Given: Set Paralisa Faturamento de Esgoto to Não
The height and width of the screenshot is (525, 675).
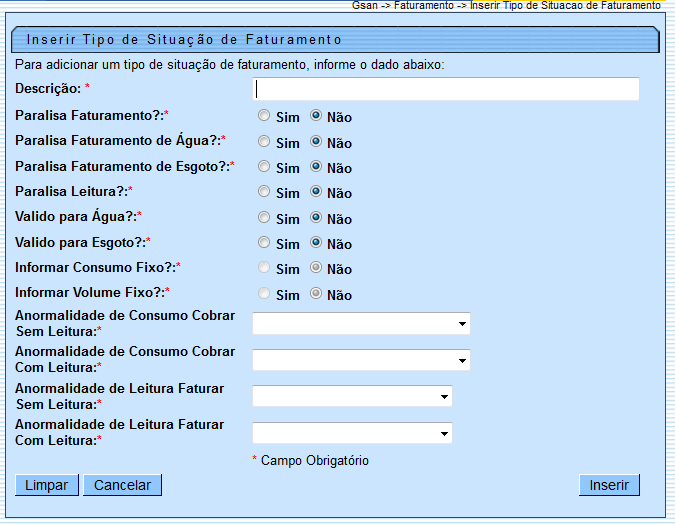Looking at the screenshot, I should tap(316, 167).
